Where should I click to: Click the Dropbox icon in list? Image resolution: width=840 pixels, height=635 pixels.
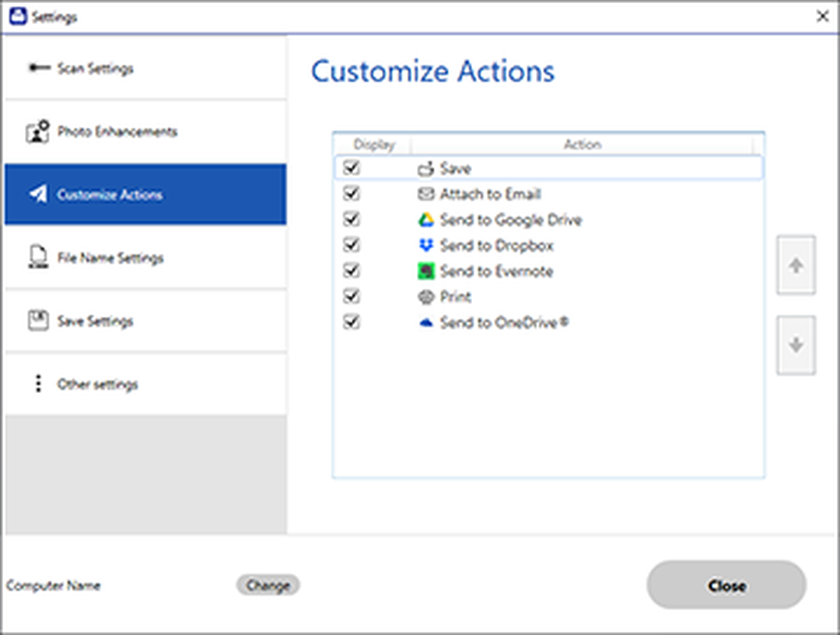[x=426, y=245]
